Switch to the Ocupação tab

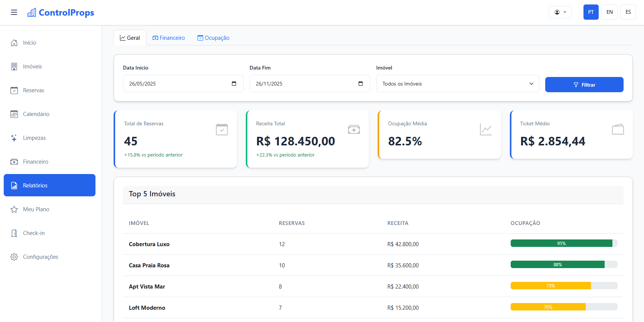[213, 38]
